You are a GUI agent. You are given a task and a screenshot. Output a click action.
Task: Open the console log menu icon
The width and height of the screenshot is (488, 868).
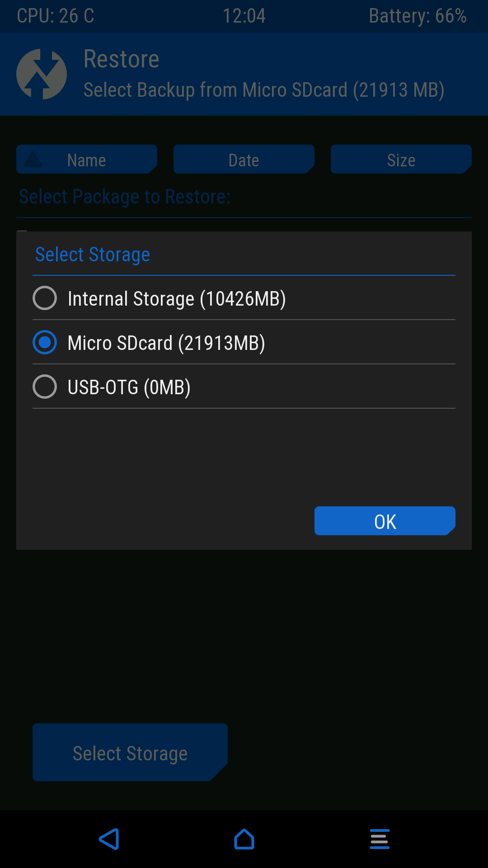(380, 839)
